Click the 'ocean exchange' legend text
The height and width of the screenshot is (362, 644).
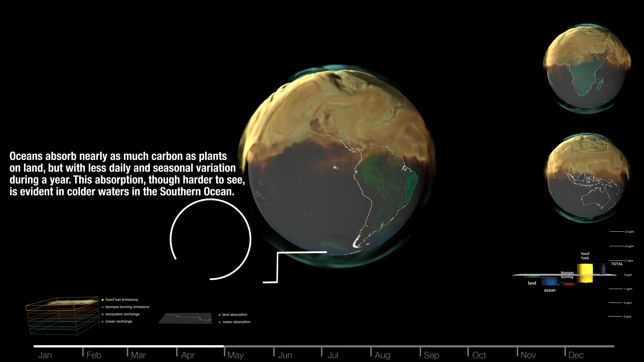point(119,321)
